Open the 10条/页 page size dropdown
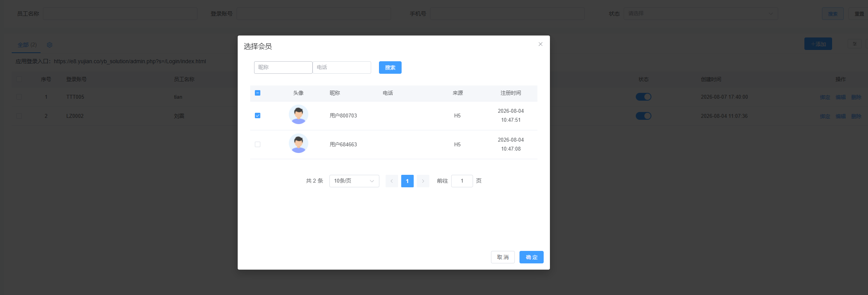868x295 pixels. pyautogui.click(x=354, y=181)
